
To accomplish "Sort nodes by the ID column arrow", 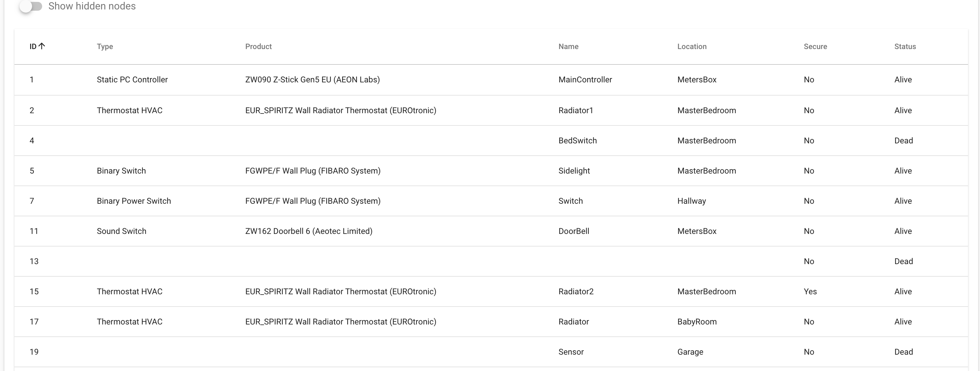I will [37, 46].
